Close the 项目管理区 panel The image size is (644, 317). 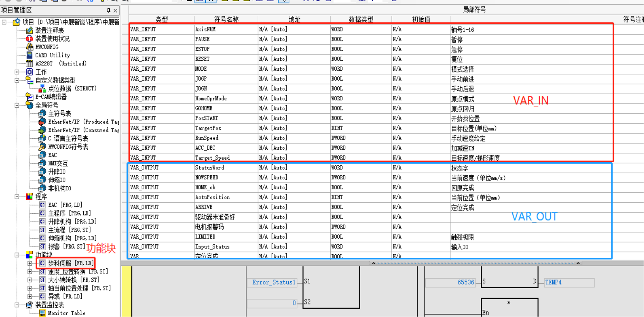click(x=115, y=10)
